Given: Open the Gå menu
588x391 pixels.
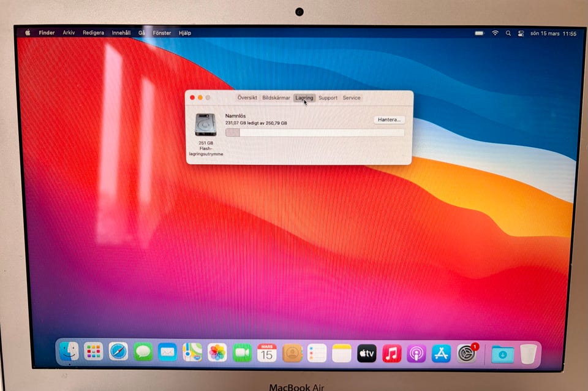Looking at the screenshot, I should [x=141, y=33].
